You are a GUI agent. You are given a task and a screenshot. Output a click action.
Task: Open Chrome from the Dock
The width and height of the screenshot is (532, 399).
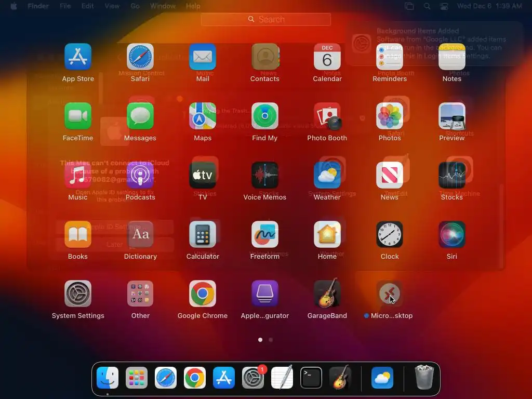click(195, 378)
